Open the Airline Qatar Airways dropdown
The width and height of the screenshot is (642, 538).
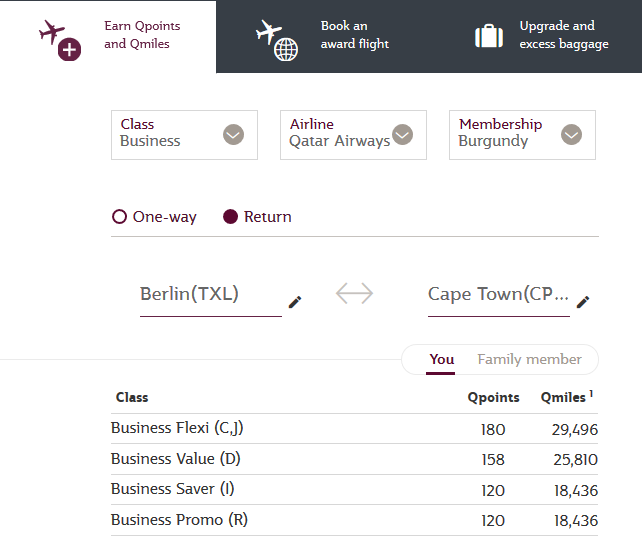(x=353, y=135)
